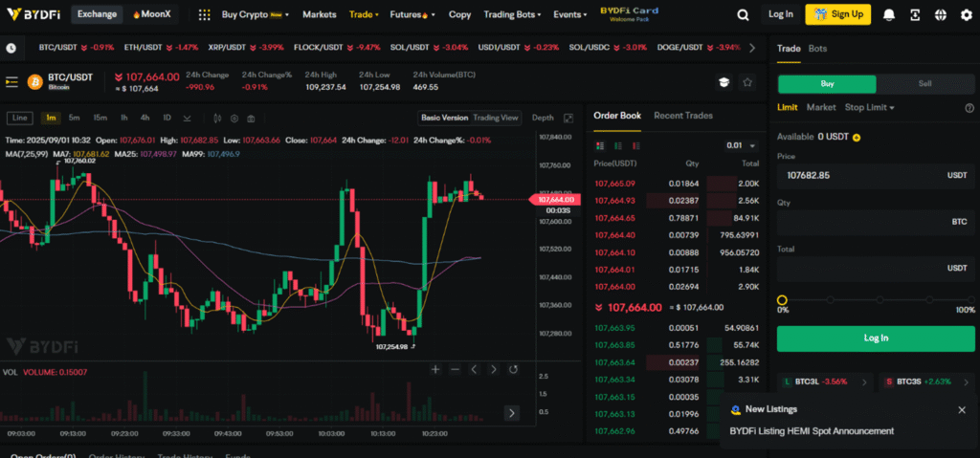
Task: Show buy orders only view
Action: (x=618, y=145)
